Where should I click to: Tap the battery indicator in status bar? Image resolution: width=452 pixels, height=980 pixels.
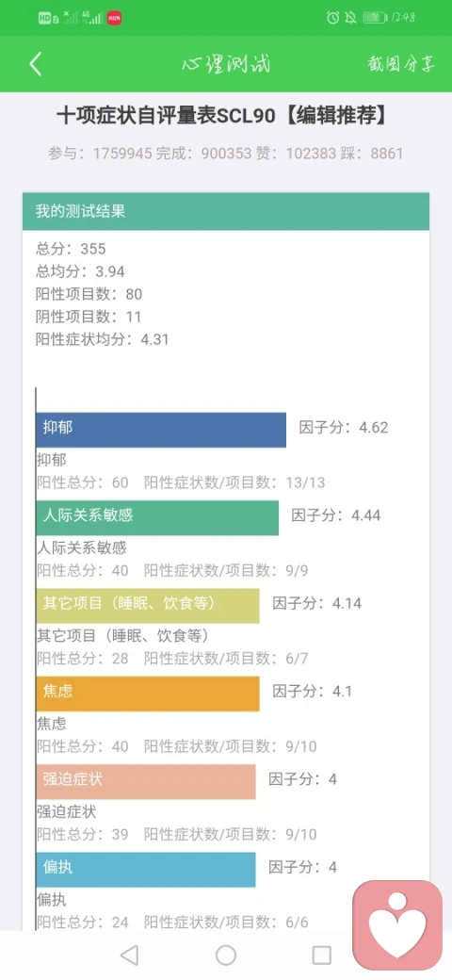pyautogui.click(x=375, y=18)
